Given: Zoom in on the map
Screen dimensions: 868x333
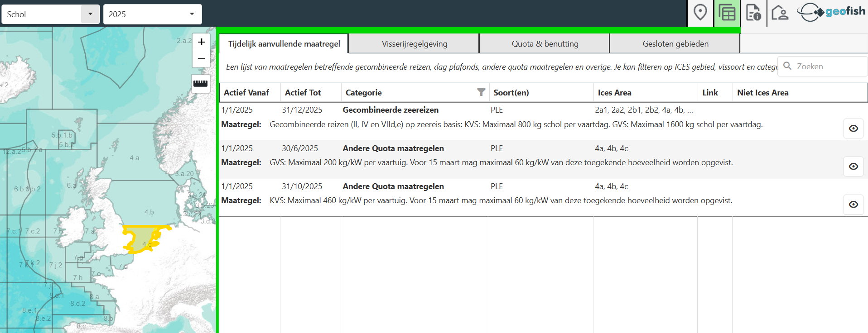Looking at the screenshot, I should pyautogui.click(x=201, y=42).
